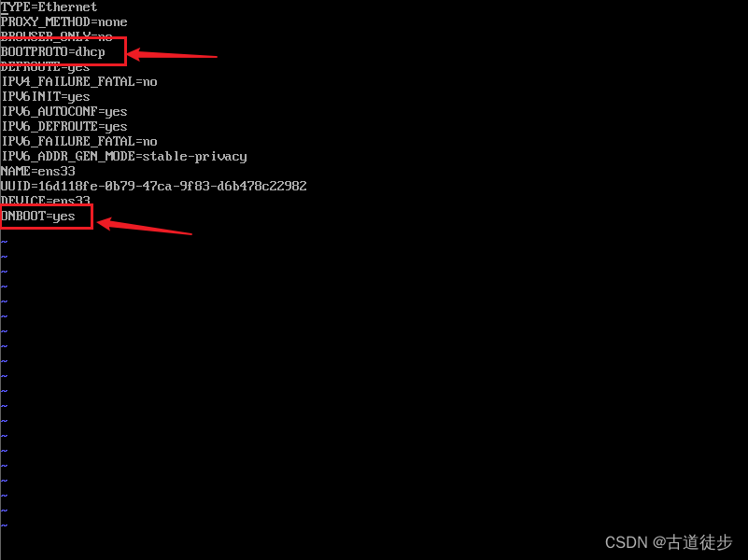Click the red arrow pointing to BOOTPROTO

tap(172, 55)
